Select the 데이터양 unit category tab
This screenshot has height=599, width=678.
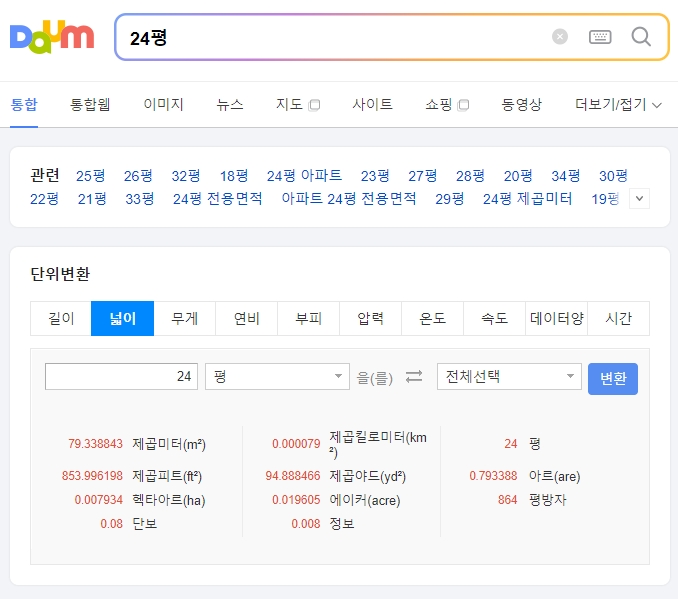coord(556,319)
